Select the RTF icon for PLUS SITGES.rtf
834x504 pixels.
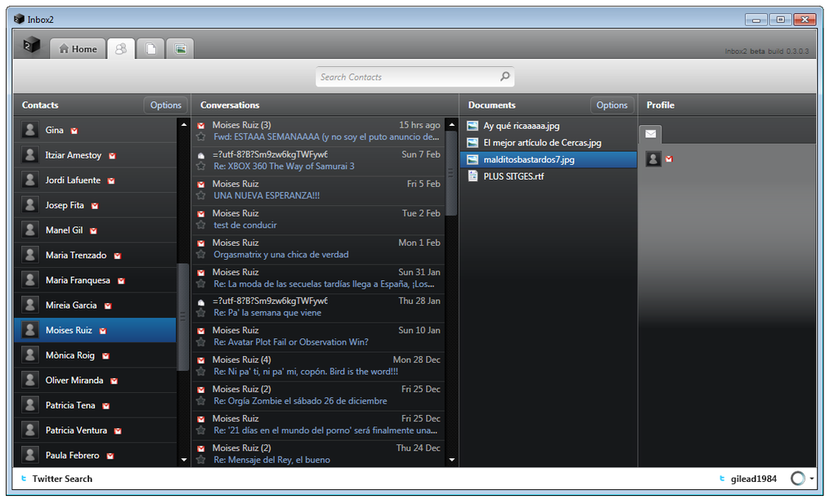coord(473,176)
